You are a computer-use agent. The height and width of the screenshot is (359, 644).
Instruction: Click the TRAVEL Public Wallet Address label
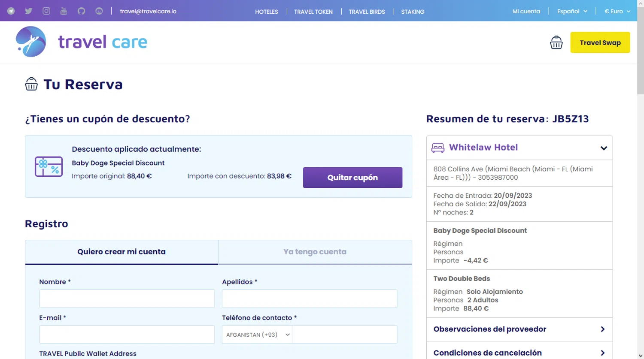pos(88,354)
